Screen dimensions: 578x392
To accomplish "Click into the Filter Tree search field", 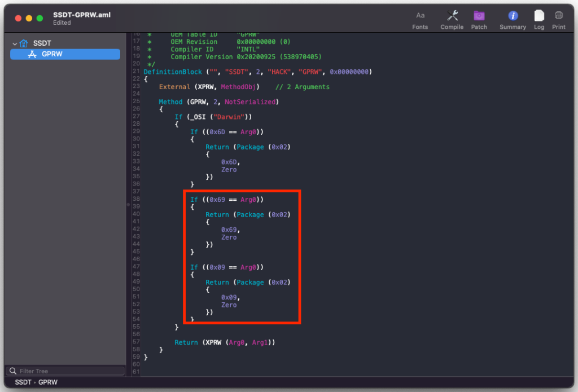I will pyautogui.click(x=68, y=371).
